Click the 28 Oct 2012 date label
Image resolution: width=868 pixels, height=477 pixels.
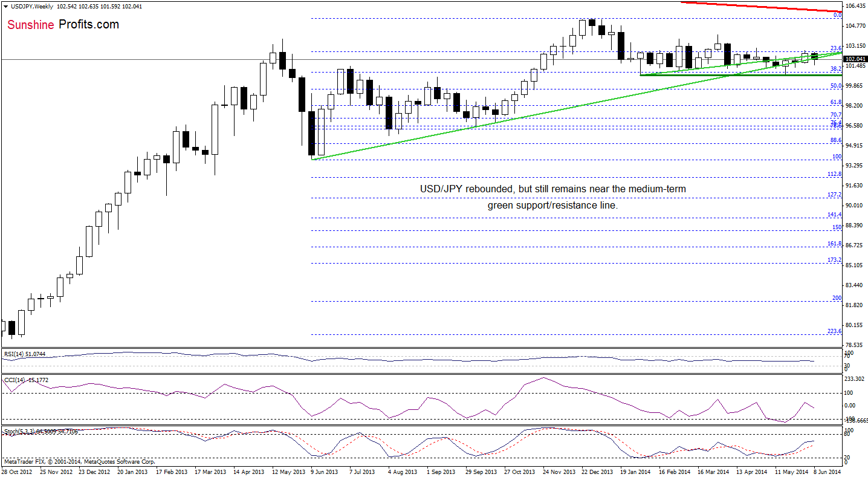click(17, 471)
